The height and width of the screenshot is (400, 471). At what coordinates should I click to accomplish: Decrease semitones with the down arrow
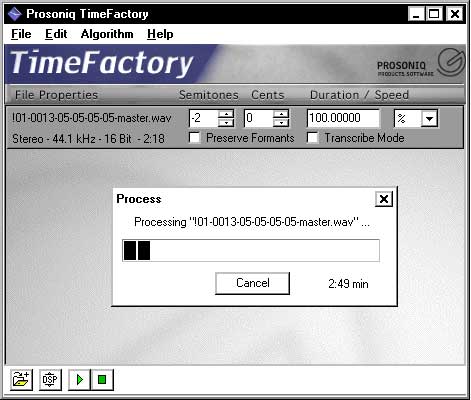pos(226,123)
